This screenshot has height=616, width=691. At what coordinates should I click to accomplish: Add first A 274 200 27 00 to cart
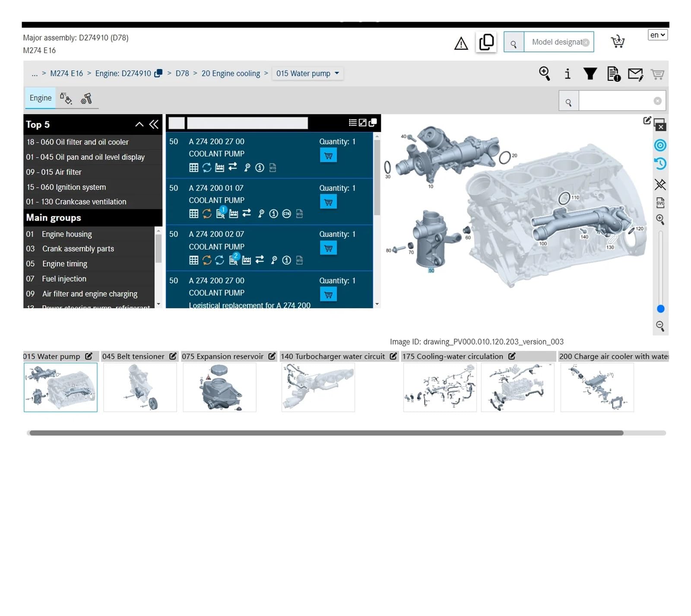[328, 156]
